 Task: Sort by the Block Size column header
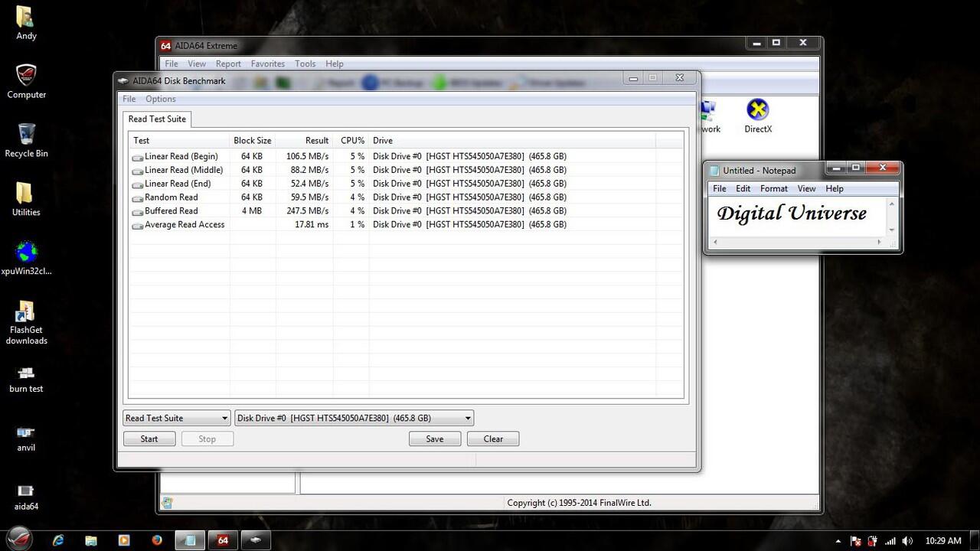click(253, 140)
